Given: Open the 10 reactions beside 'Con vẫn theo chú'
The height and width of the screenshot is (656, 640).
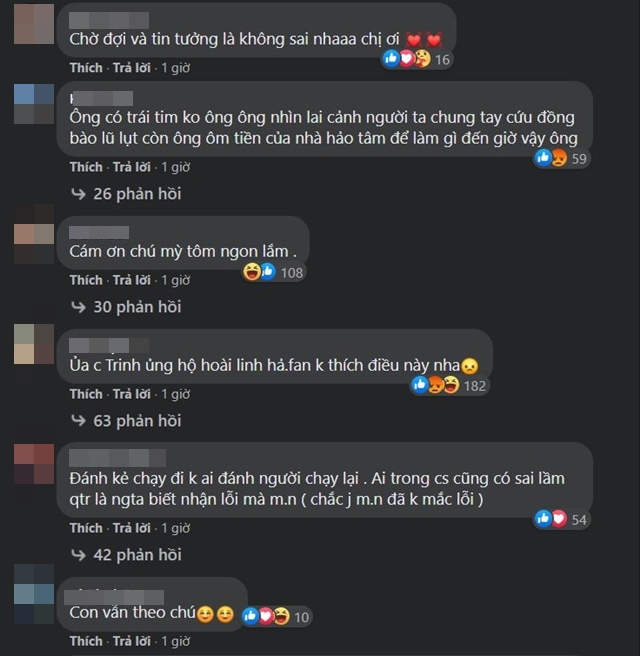Looking at the screenshot, I should coord(276,616).
